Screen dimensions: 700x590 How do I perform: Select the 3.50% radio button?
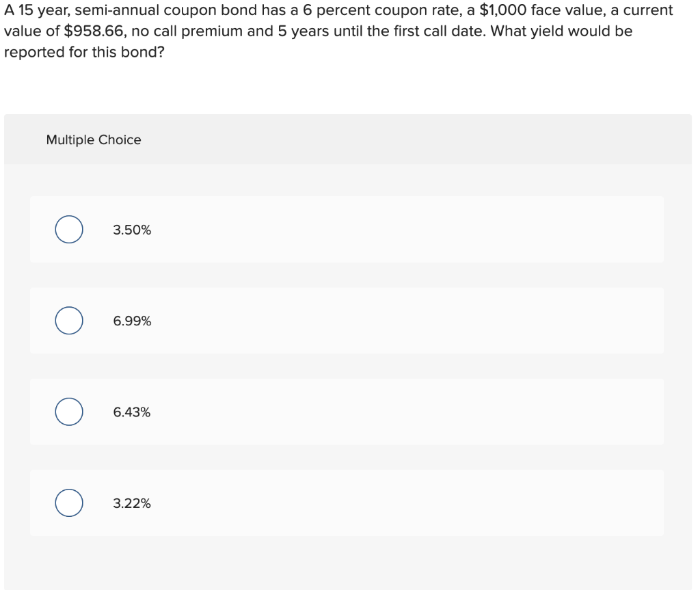[x=70, y=230]
